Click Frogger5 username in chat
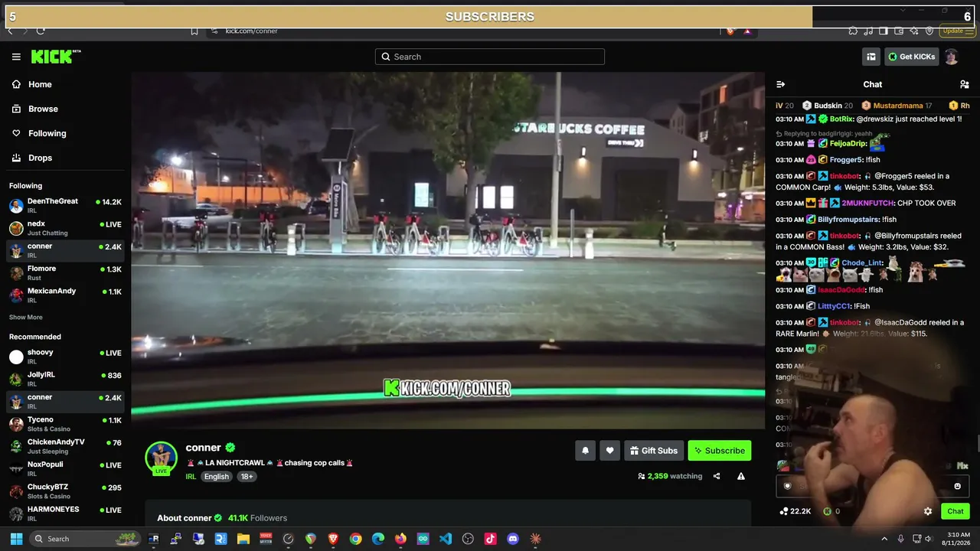The height and width of the screenshot is (551, 980). coord(846,160)
